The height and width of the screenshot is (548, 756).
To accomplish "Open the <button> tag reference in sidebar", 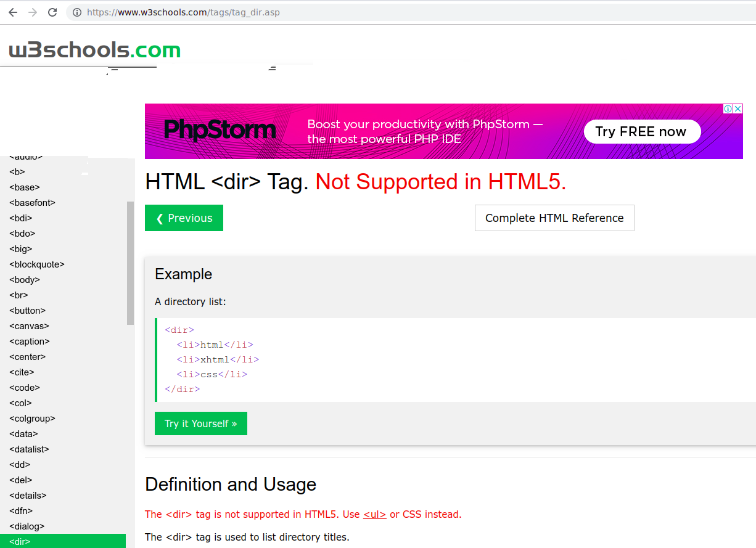I will click(x=27, y=311).
